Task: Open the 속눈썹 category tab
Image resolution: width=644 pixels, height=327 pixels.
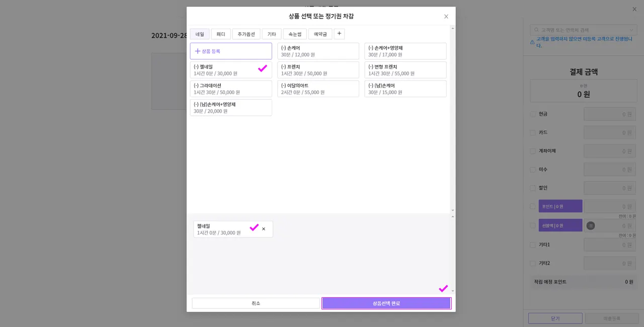Action: pyautogui.click(x=295, y=34)
